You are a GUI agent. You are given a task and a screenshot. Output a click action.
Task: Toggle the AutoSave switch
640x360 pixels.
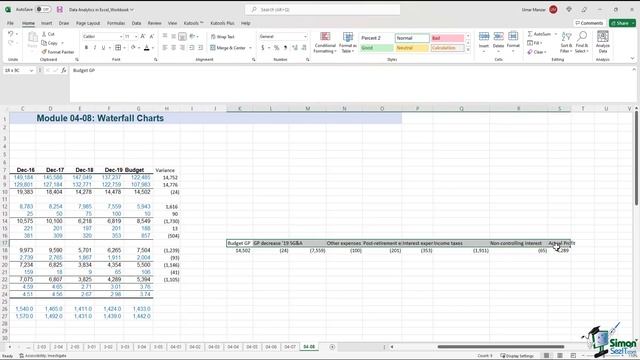(43, 9)
